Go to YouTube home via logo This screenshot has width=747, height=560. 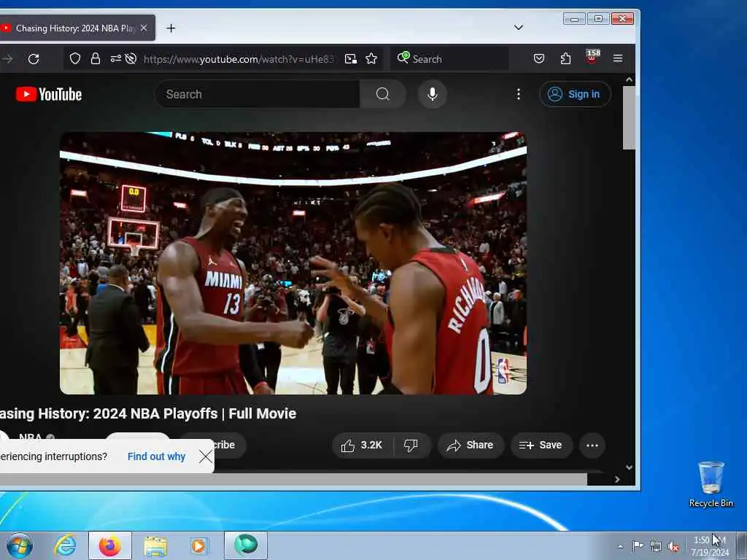(49, 94)
